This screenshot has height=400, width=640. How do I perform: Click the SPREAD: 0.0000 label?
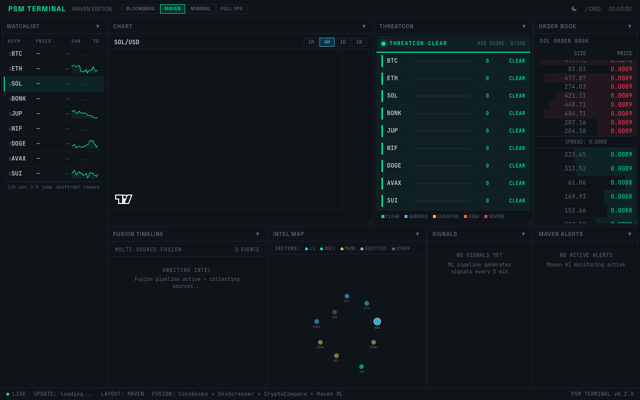point(586,142)
